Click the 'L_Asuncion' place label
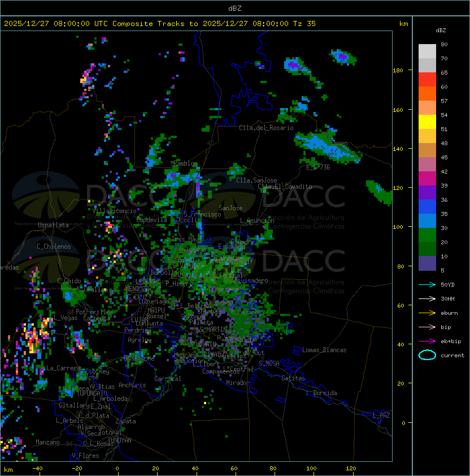The height and width of the screenshot is (476, 470). pyautogui.click(x=257, y=220)
